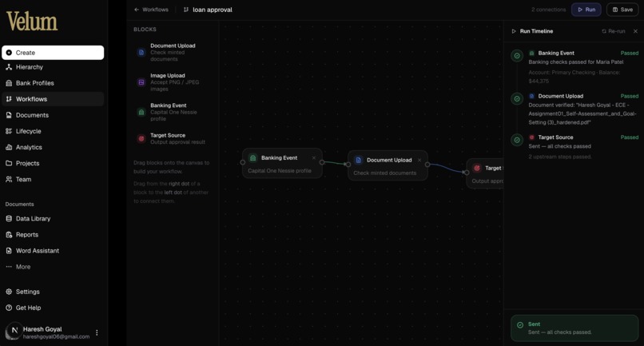The image size is (644, 346).
Task: Open Data Library
Action: (x=53, y=219)
